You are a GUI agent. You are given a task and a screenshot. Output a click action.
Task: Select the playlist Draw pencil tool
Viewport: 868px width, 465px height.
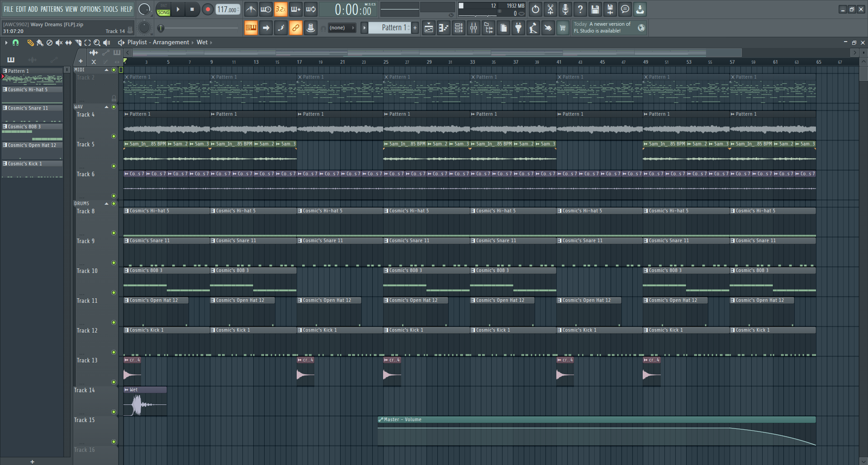coord(30,42)
